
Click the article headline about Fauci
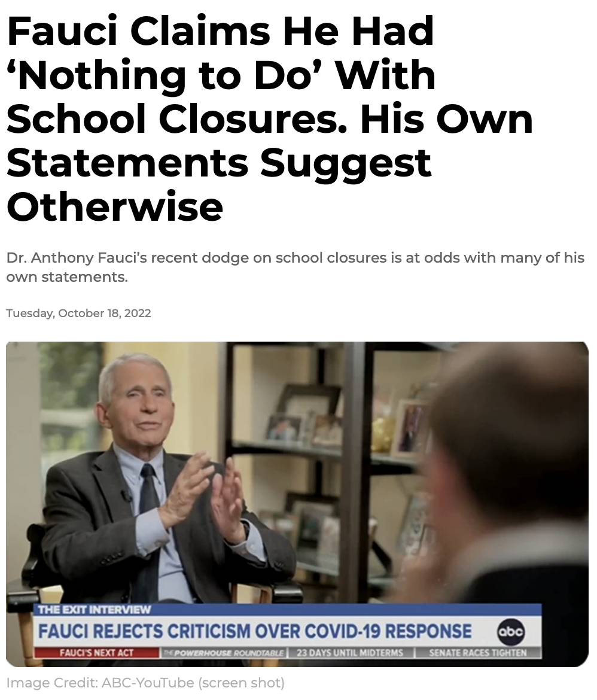tap(270, 118)
